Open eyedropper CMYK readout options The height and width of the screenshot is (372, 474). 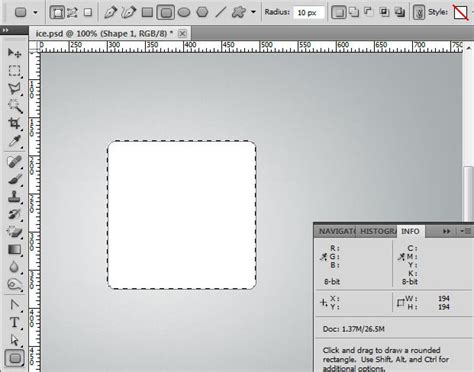coord(401,257)
